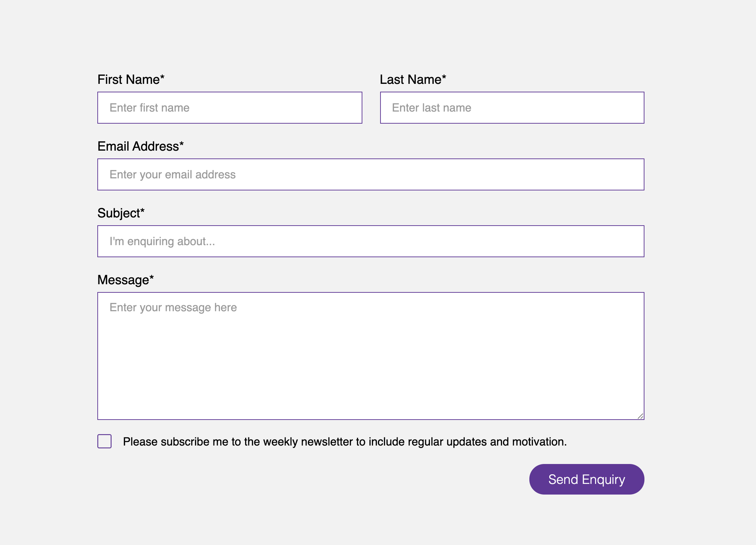Click the 'Subject' label text
The height and width of the screenshot is (545, 756).
(119, 213)
